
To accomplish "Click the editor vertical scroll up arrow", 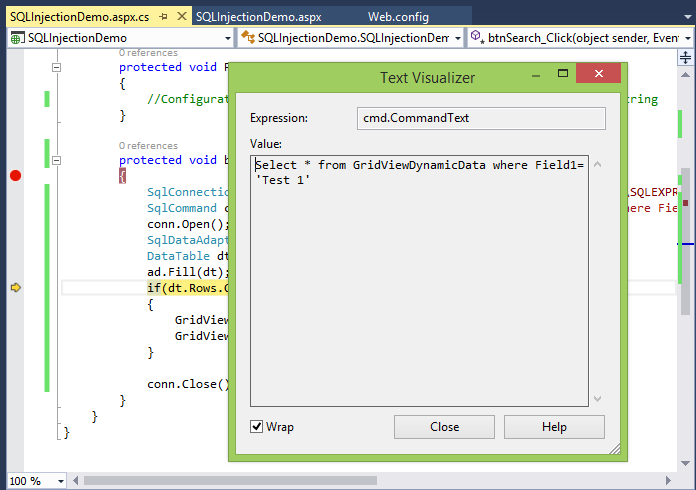I will point(685,75).
